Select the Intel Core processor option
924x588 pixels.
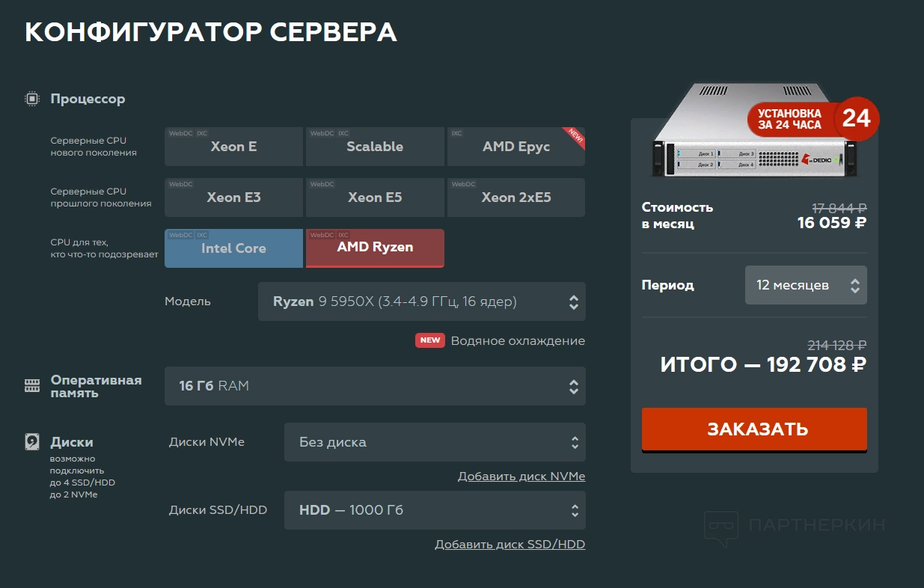coord(233,248)
